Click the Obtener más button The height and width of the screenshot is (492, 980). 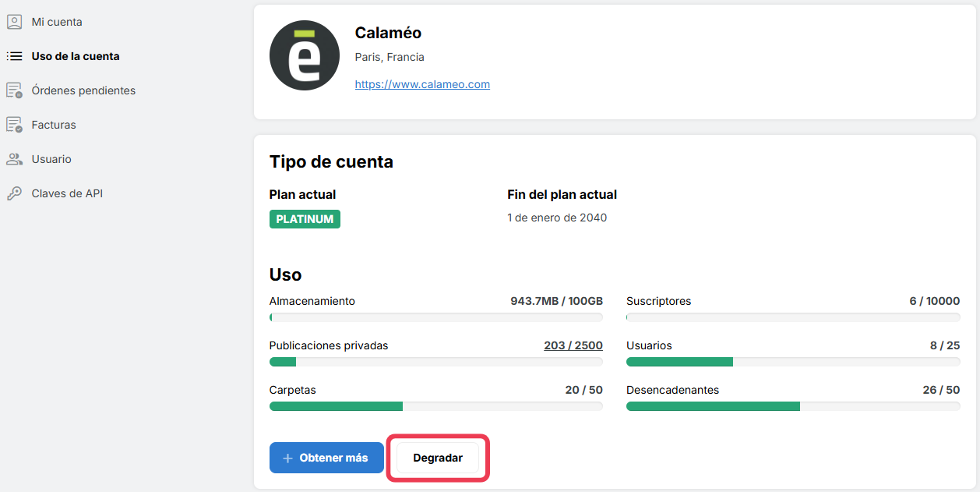click(326, 458)
